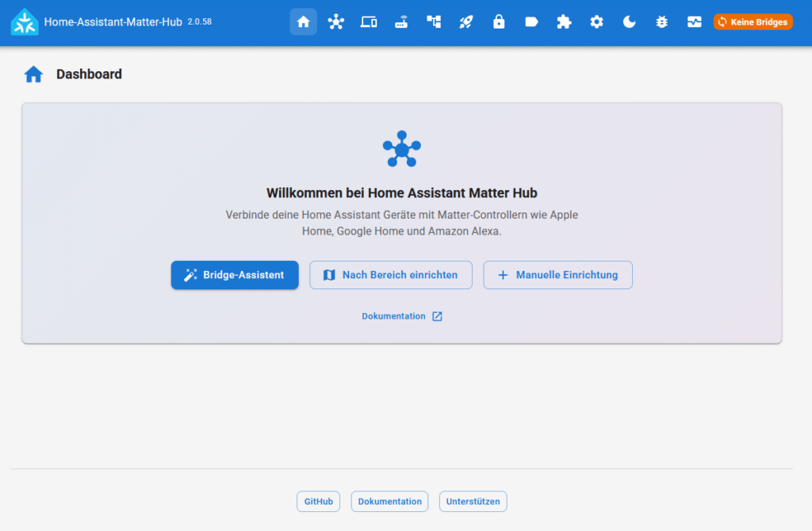Open the bridges hub icon in navbar
812x531 pixels.
pos(335,21)
